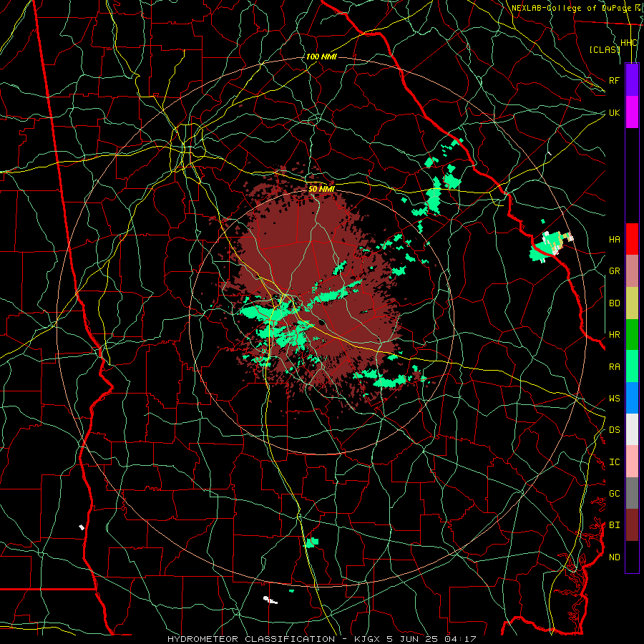This screenshot has height=644, width=644.
Task: Click the 'HR' legend label
Action: 614,335
